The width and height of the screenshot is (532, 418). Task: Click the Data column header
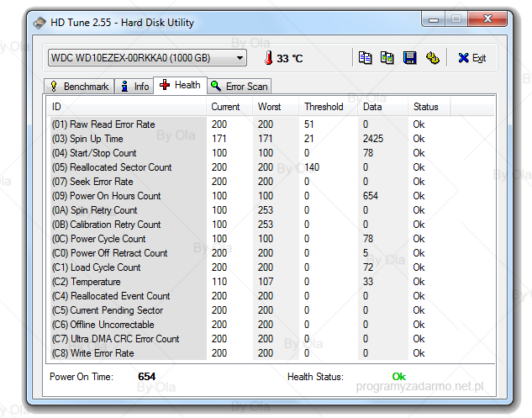coord(382,107)
